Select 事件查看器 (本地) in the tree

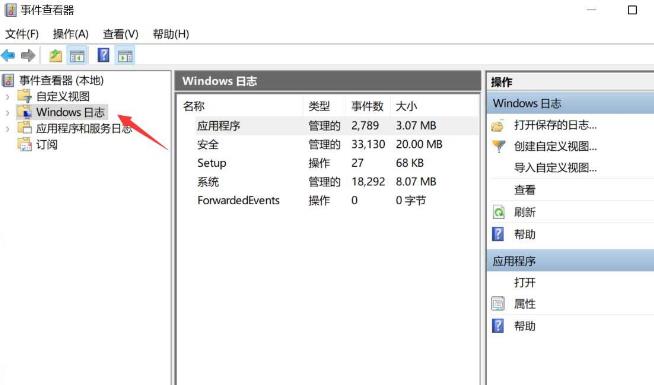point(61,80)
